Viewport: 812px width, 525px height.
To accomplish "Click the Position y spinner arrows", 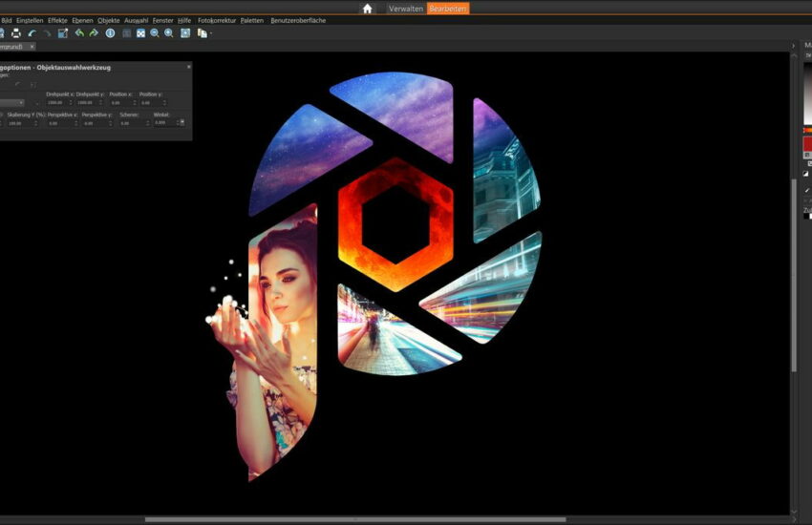I will [165, 103].
